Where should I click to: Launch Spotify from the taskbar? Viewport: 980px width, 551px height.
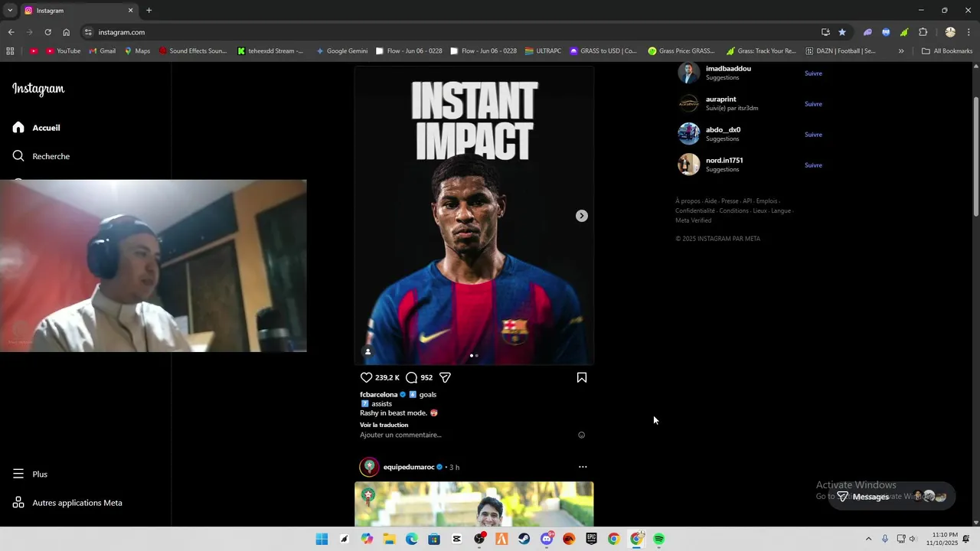click(x=658, y=539)
